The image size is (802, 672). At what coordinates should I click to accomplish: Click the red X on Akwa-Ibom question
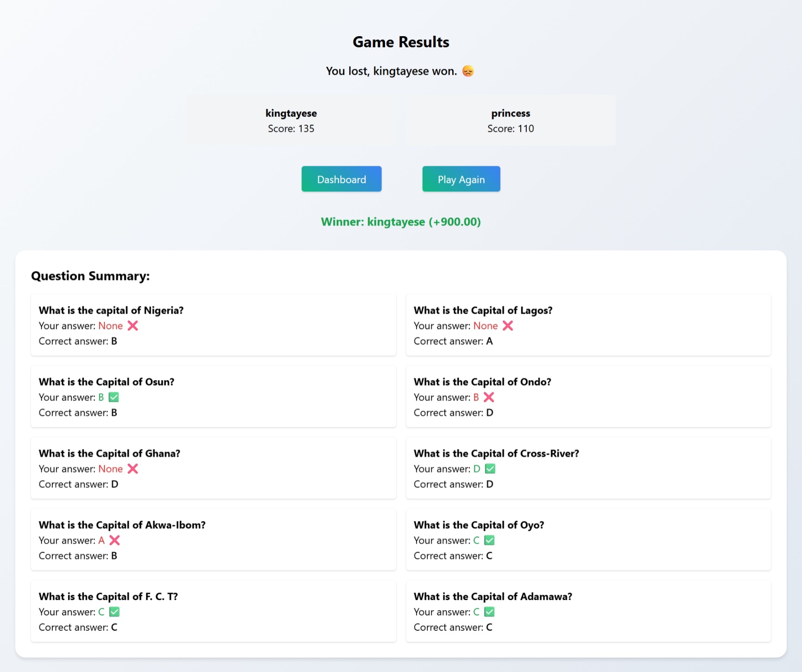[114, 540]
